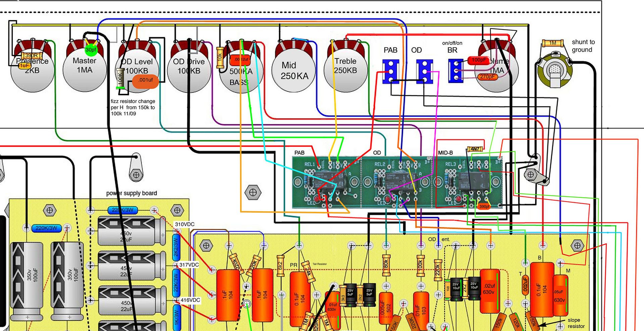Select the Treble 250KB potentiometer
644x331 pixels.
coord(345,67)
